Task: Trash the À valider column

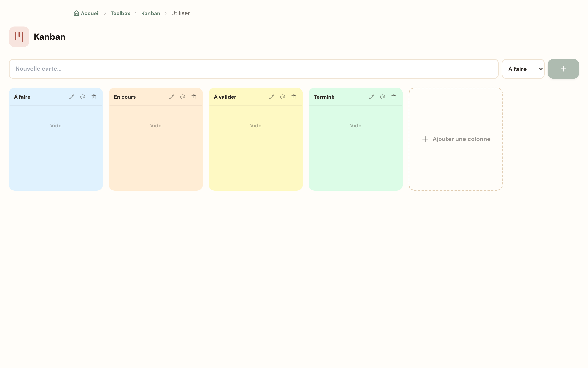Action: click(x=293, y=97)
